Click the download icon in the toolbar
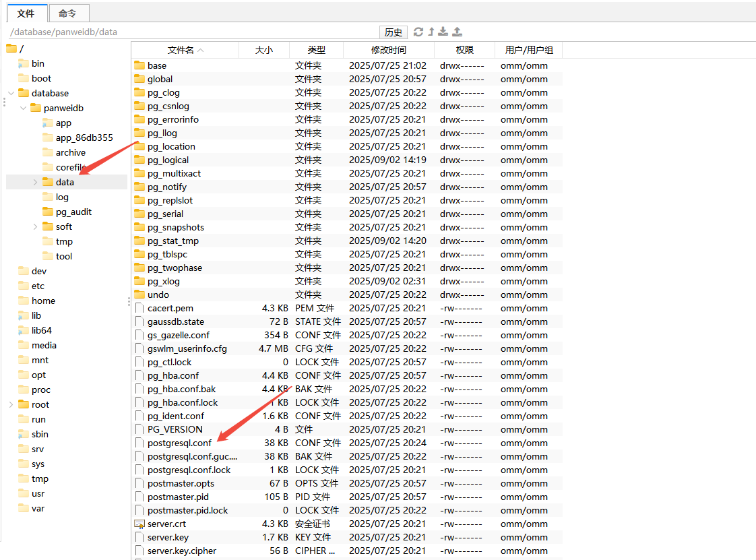Image resolution: width=756 pixels, height=560 pixels. pos(443,32)
